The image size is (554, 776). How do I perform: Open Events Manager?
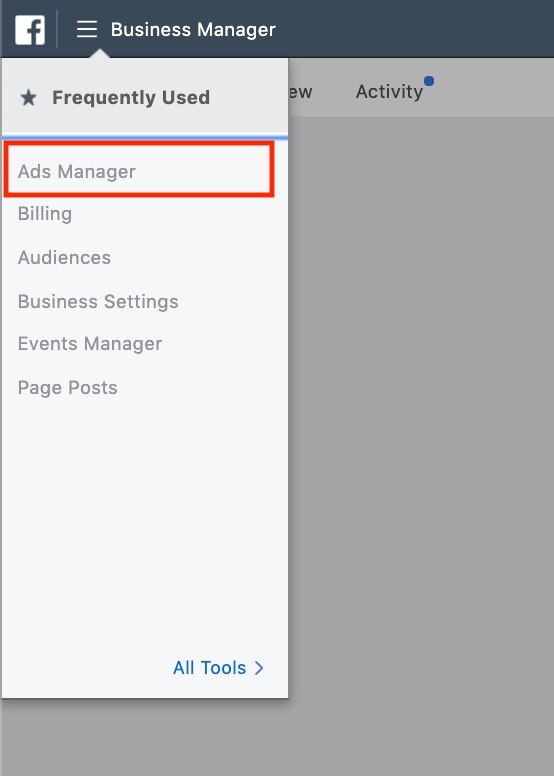90,343
